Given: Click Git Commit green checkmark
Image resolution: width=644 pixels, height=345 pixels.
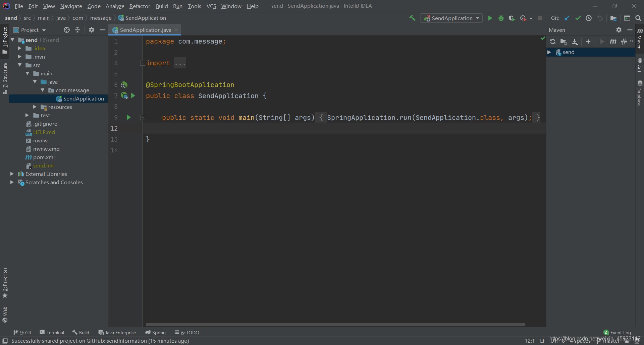Looking at the screenshot, I should [578, 18].
